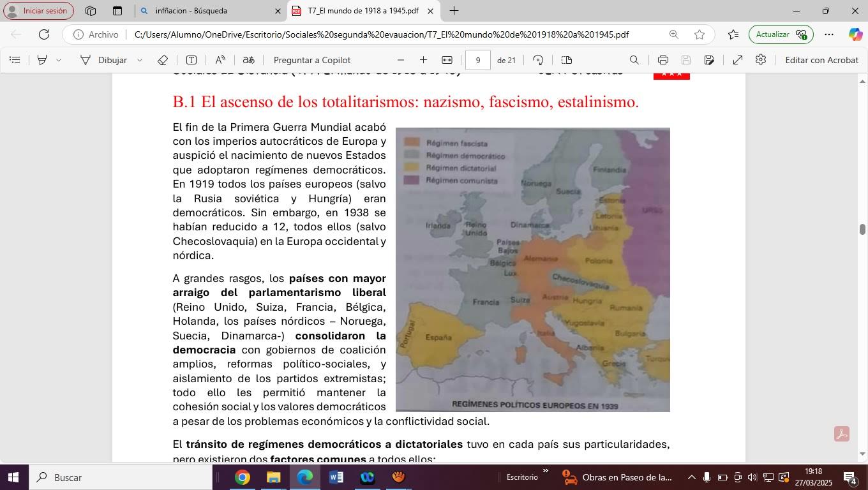Toggle the microphone in system tray
This screenshot has height=490, width=868.
[707, 477]
